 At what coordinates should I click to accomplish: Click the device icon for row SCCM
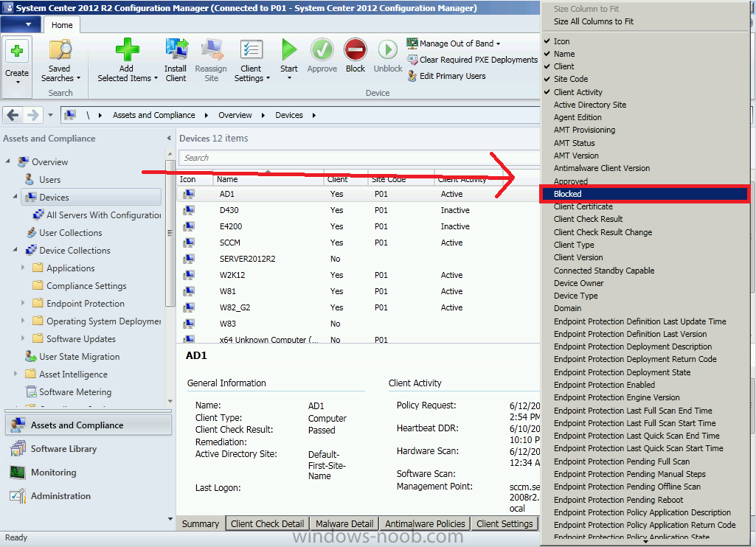pos(189,243)
